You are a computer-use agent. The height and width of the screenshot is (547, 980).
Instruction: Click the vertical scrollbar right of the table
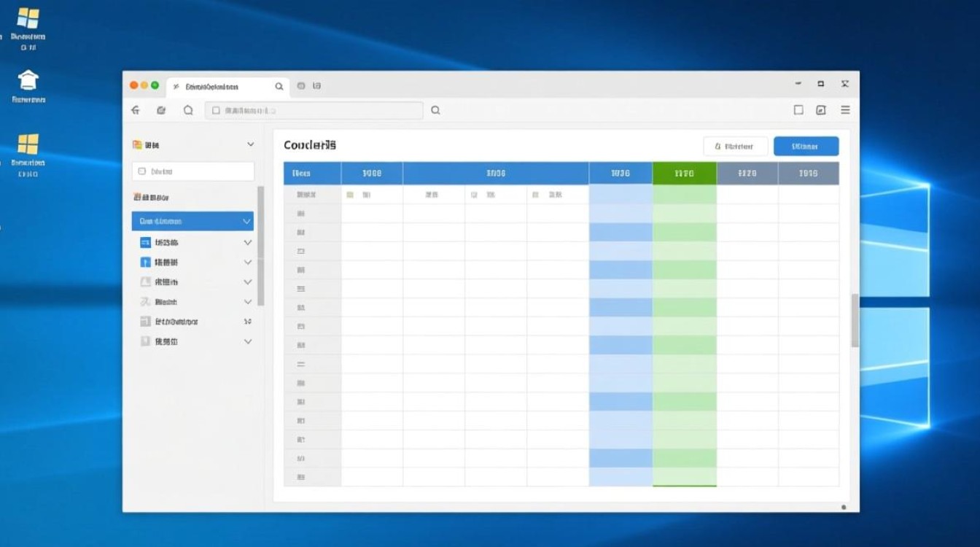[x=855, y=321]
